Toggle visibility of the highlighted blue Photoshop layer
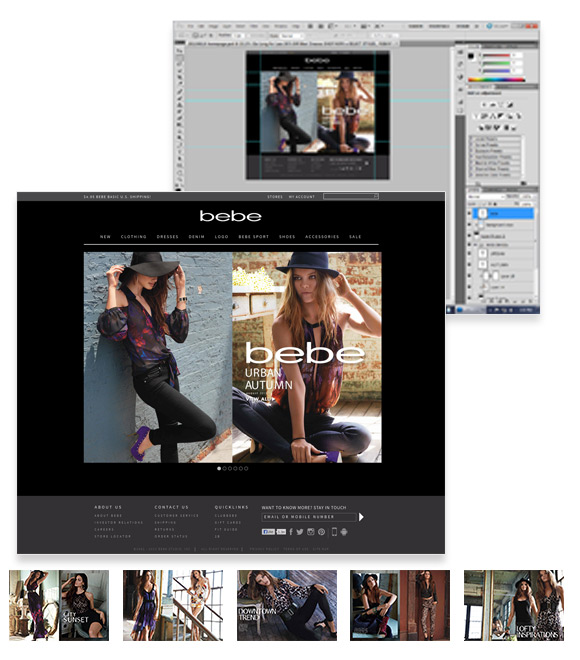 pyautogui.click(x=470, y=213)
